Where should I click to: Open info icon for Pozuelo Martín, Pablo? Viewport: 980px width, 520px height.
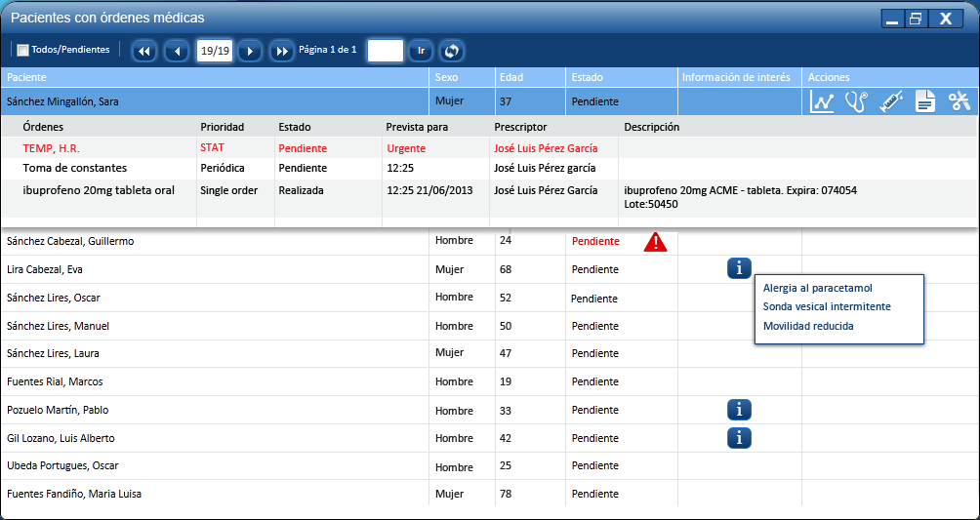click(x=739, y=410)
